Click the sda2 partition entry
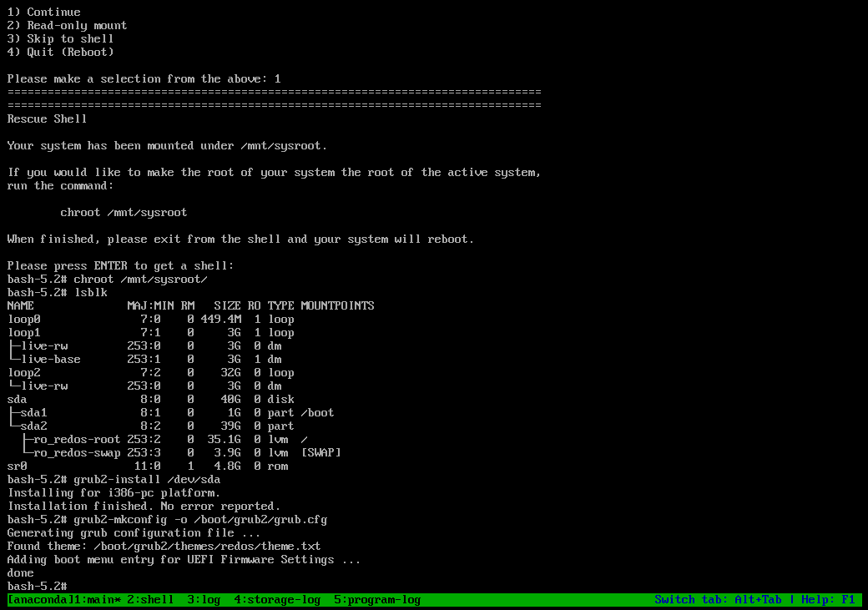 click(33, 426)
